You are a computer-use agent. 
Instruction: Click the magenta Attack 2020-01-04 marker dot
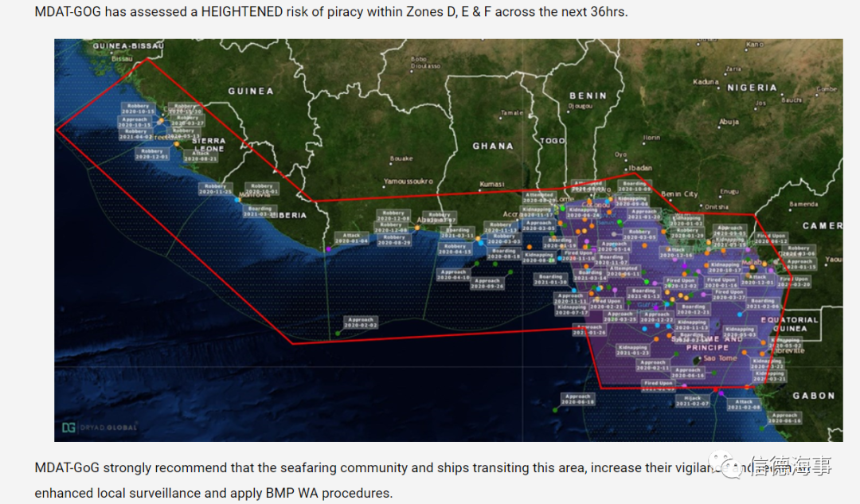328,249
